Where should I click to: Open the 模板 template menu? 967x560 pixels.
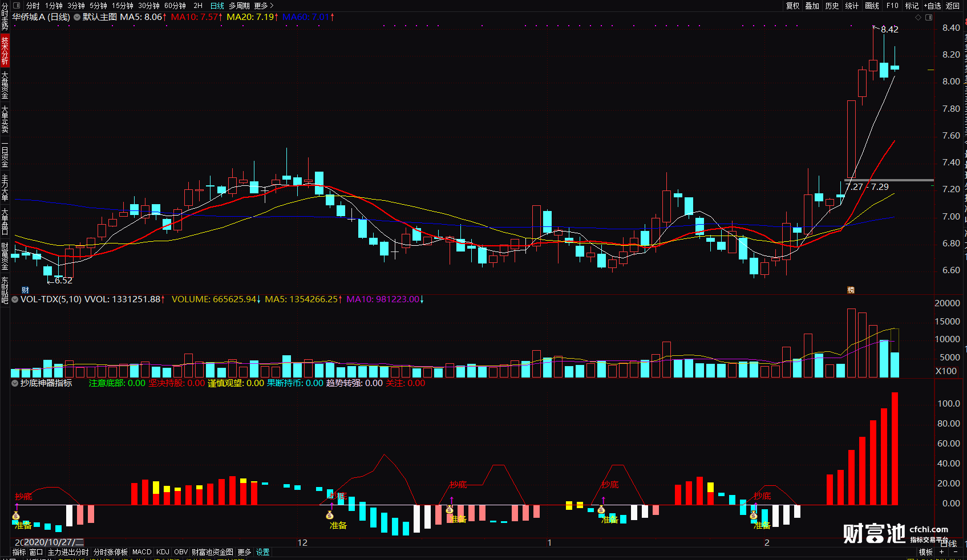[926, 552]
